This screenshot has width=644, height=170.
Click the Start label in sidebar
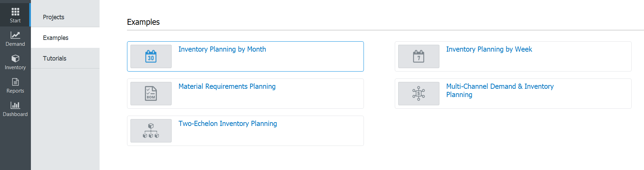click(15, 21)
